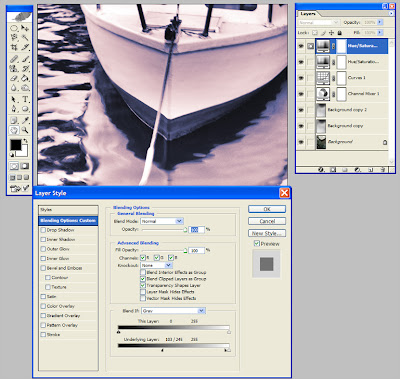Click the black foreground color swatch
The width and height of the screenshot is (400, 379).
15,145
